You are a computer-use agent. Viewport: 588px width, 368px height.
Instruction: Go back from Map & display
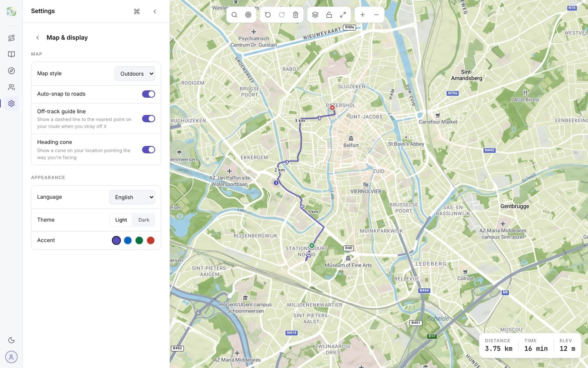[38, 38]
